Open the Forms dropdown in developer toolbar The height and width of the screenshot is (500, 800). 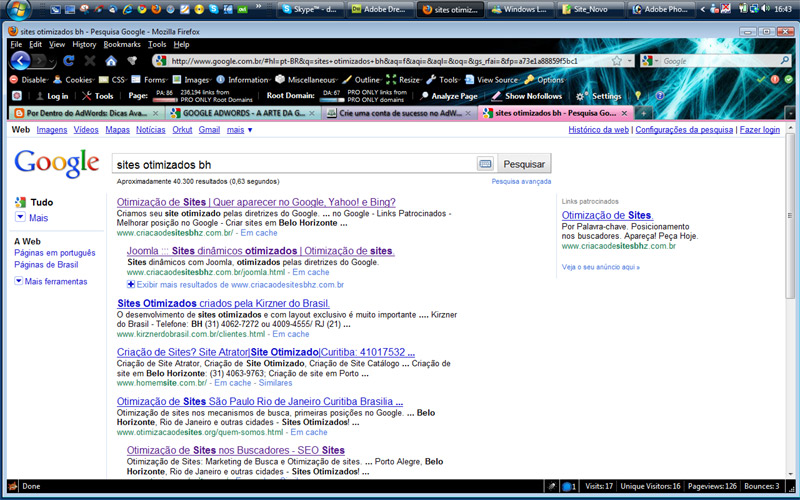tap(150, 80)
